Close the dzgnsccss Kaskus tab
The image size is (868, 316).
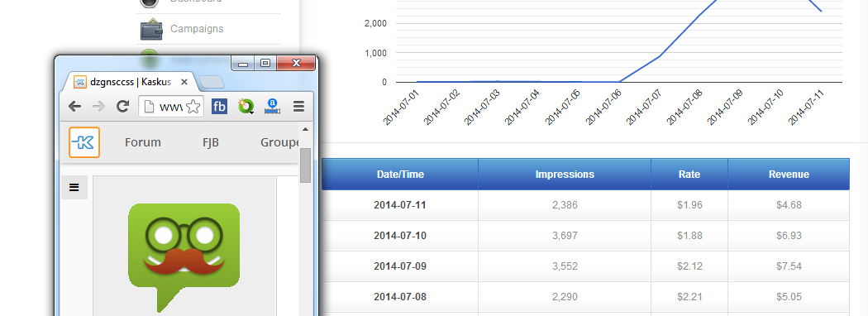point(184,82)
